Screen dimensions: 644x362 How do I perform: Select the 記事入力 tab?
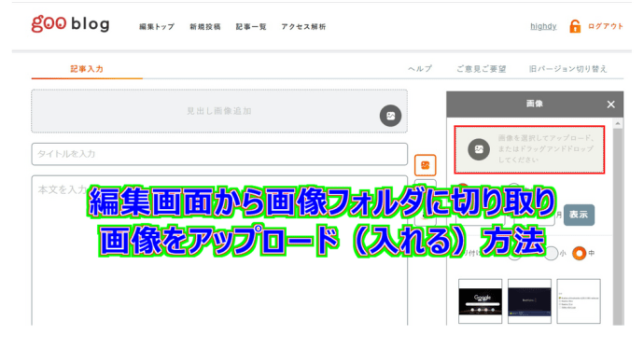[87, 69]
